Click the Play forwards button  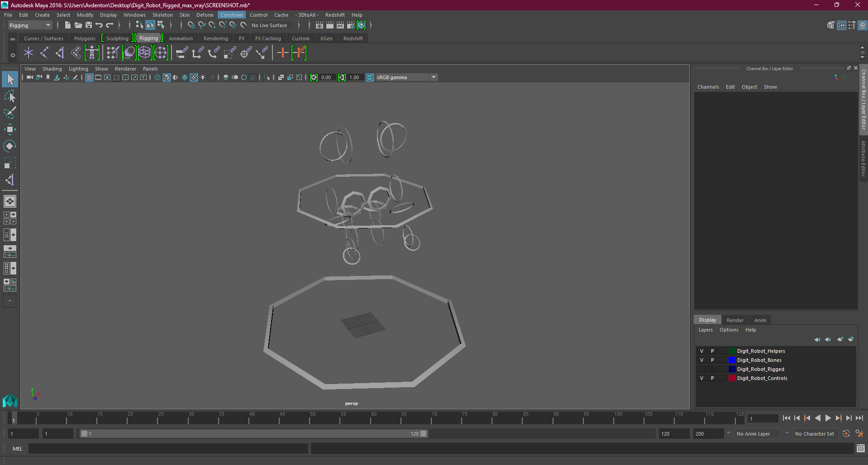828,418
